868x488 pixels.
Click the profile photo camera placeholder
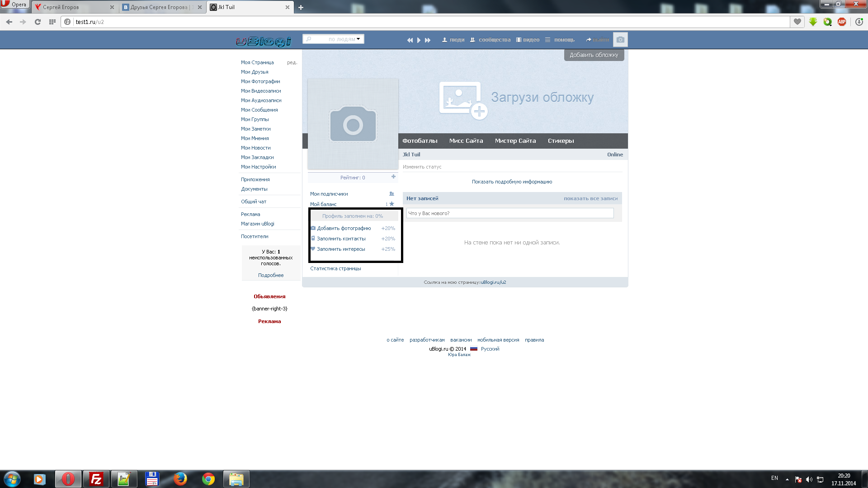tap(353, 124)
